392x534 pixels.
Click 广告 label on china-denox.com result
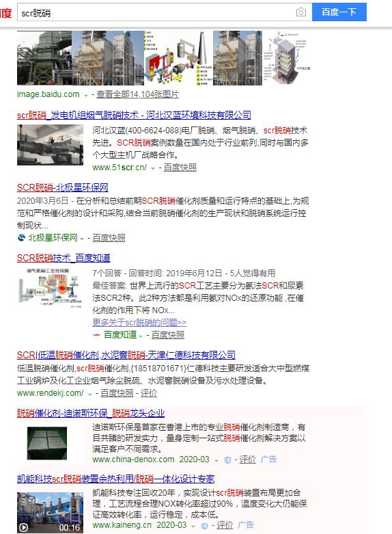pyautogui.click(x=268, y=459)
